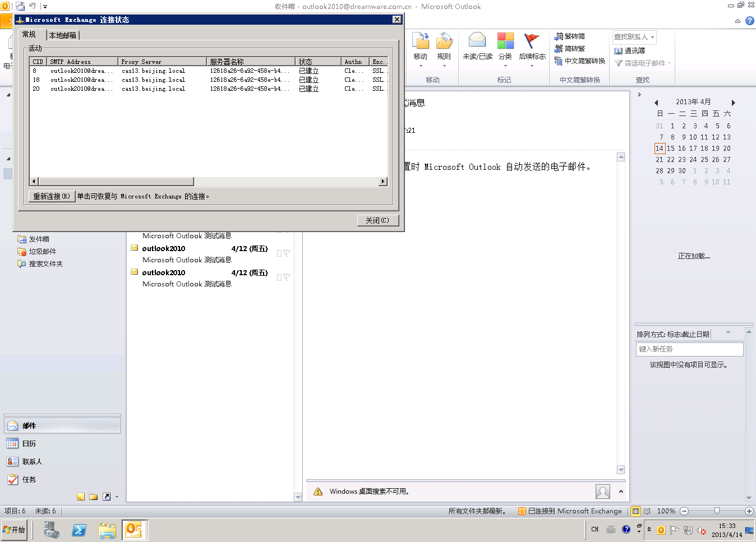Open the Folder List icon in navigation pane
This screenshot has width=756, height=542.
coord(93,497)
